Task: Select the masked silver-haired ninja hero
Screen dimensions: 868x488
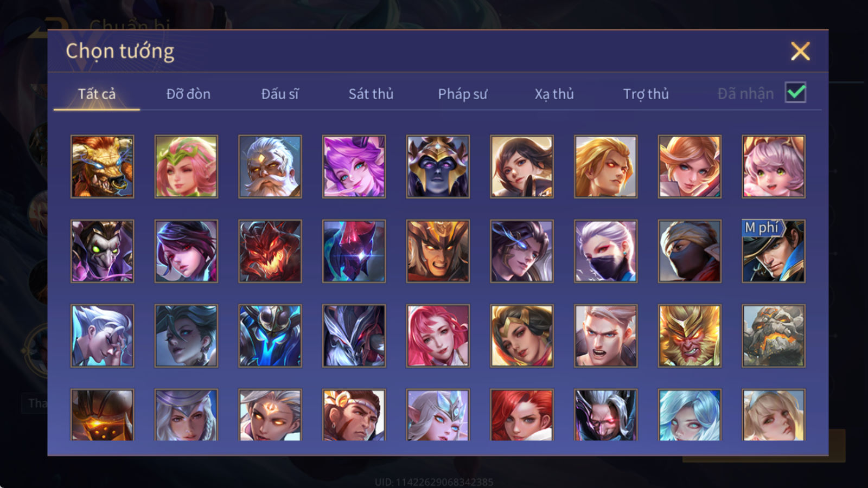Action: click(x=605, y=251)
